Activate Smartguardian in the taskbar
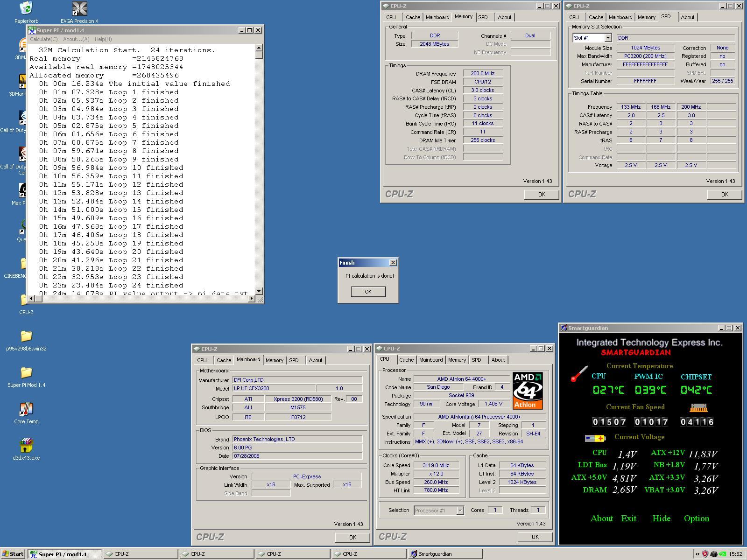 (x=445, y=554)
